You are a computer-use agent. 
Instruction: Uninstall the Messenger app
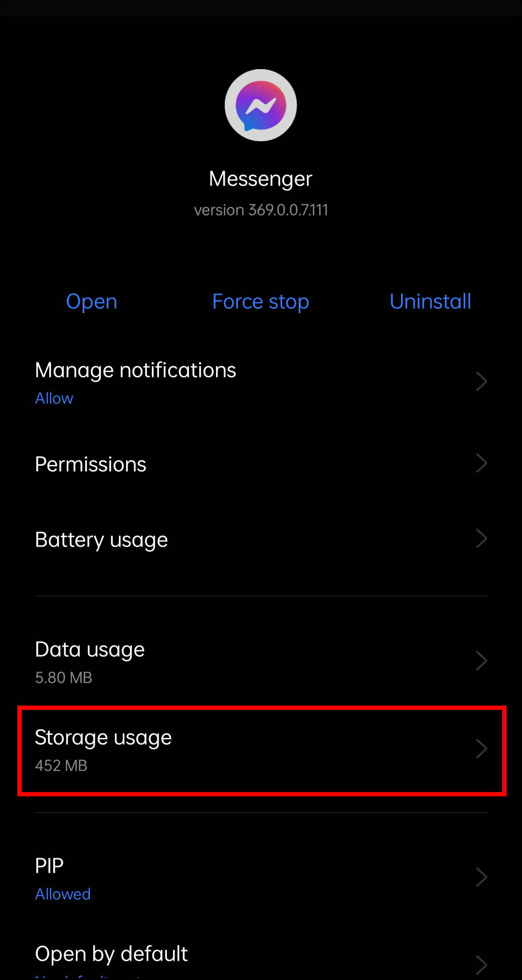click(430, 302)
